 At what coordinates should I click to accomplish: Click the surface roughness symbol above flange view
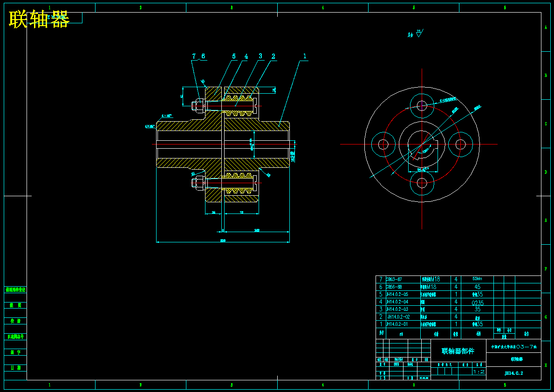click(x=419, y=34)
